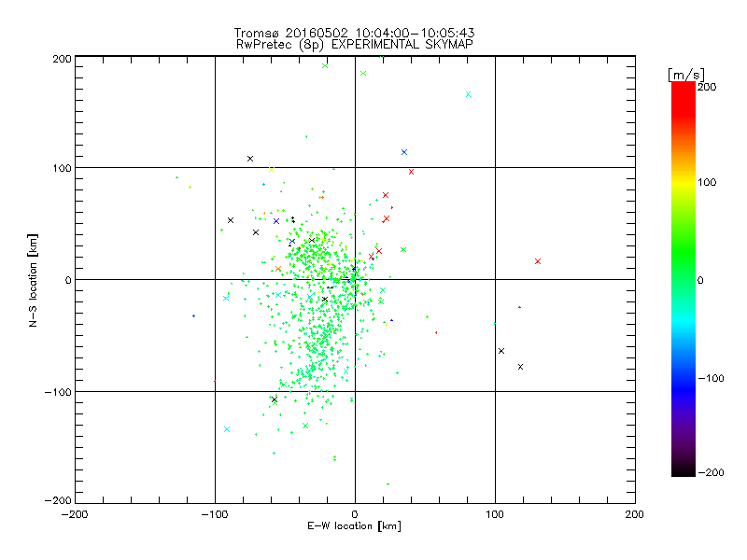Image resolution: width=747 pixels, height=560 pixels.
Task: Click the N-S axis tick label "-200"
Action: click(58, 500)
